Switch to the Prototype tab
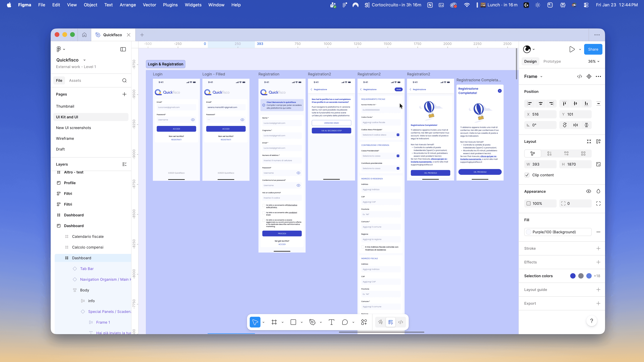Viewport: 644px width, 362px height. (552, 62)
